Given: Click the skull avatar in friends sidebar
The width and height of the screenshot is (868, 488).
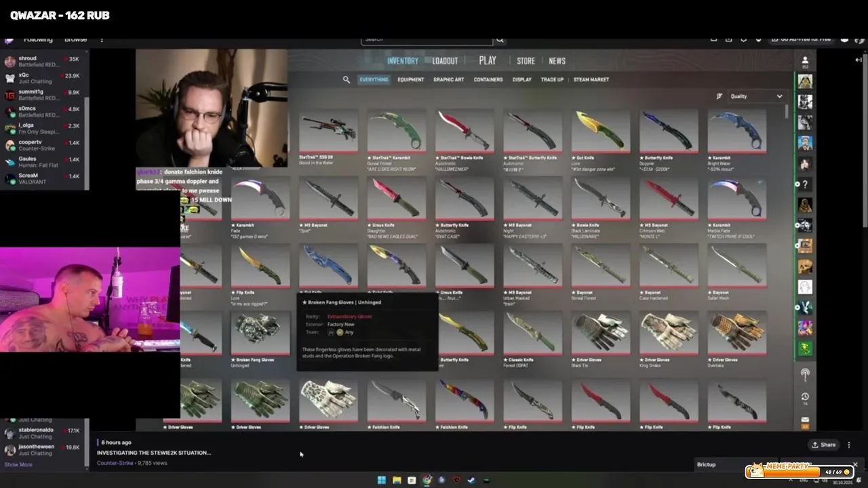Looking at the screenshot, I should pyautogui.click(x=805, y=266).
